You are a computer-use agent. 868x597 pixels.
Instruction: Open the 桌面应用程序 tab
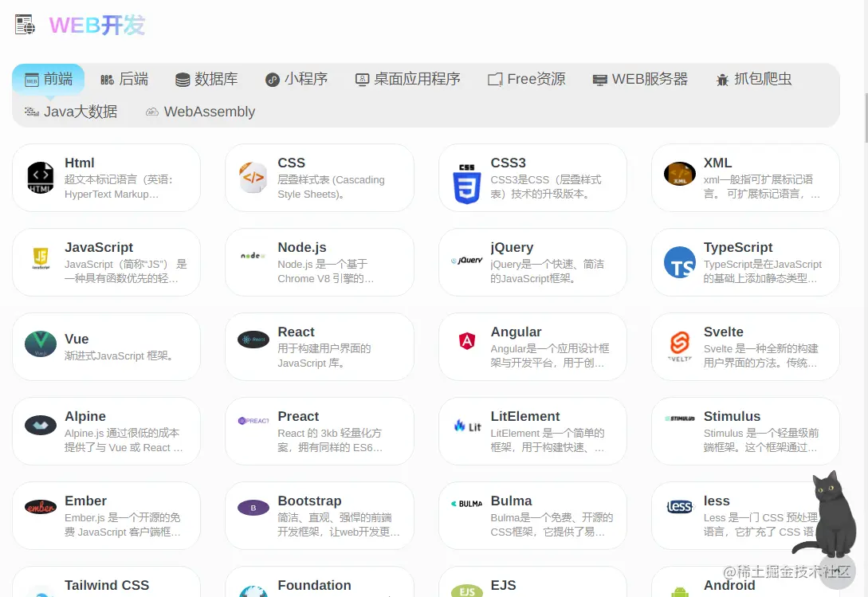pos(407,79)
